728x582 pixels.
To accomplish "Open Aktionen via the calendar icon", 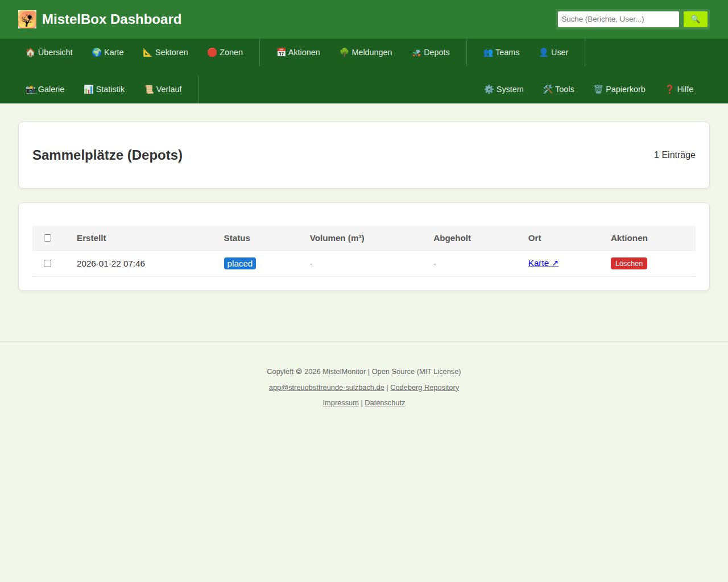I will (x=281, y=52).
